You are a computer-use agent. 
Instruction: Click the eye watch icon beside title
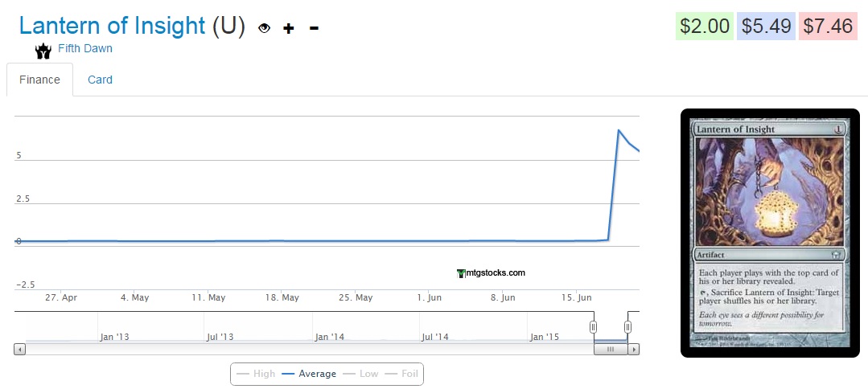coord(264,28)
